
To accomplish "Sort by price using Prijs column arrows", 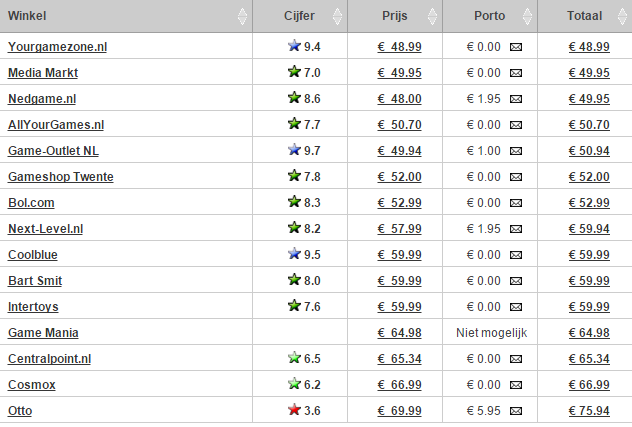I will [x=432, y=16].
